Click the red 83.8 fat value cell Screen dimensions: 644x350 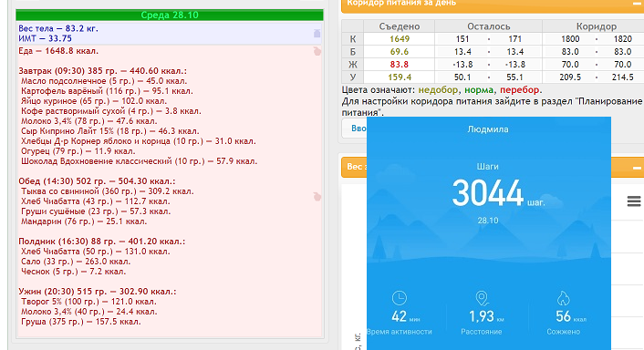pyautogui.click(x=400, y=65)
